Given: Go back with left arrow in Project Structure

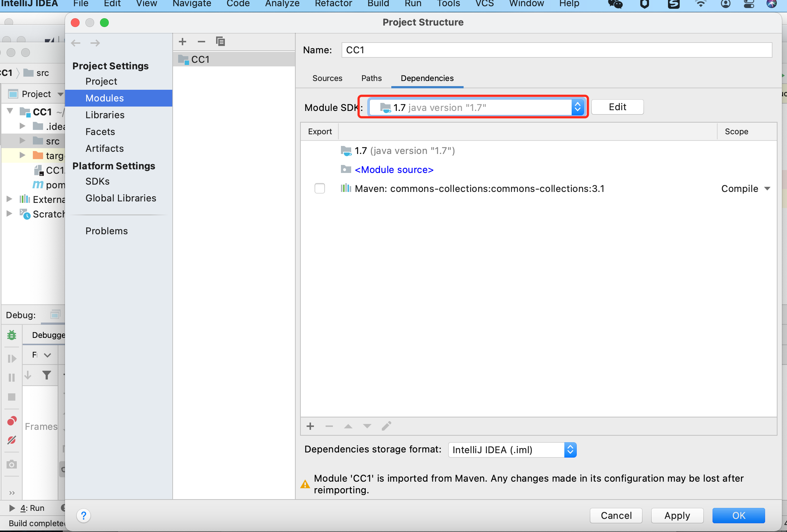Looking at the screenshot, I should click(76, 43).
